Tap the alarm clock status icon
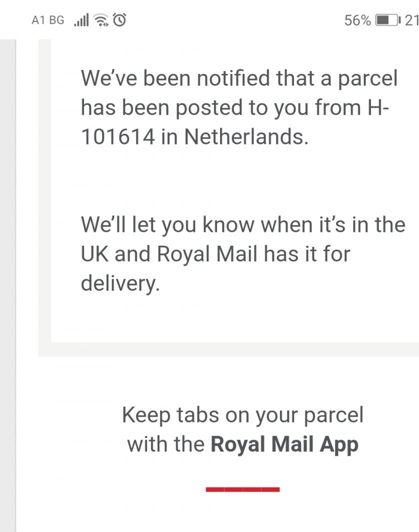The height and width of the screenshot is (532, 419). click(120, 20)
